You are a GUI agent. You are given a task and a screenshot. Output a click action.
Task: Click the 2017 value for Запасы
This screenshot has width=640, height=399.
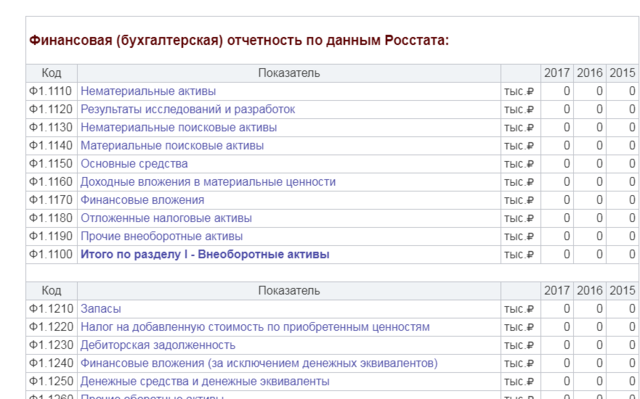557,309
